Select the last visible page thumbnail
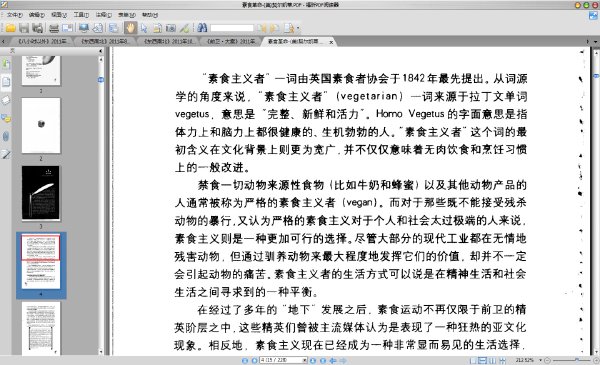This screenshot has height=365, width=600. [x=41, y=328]
